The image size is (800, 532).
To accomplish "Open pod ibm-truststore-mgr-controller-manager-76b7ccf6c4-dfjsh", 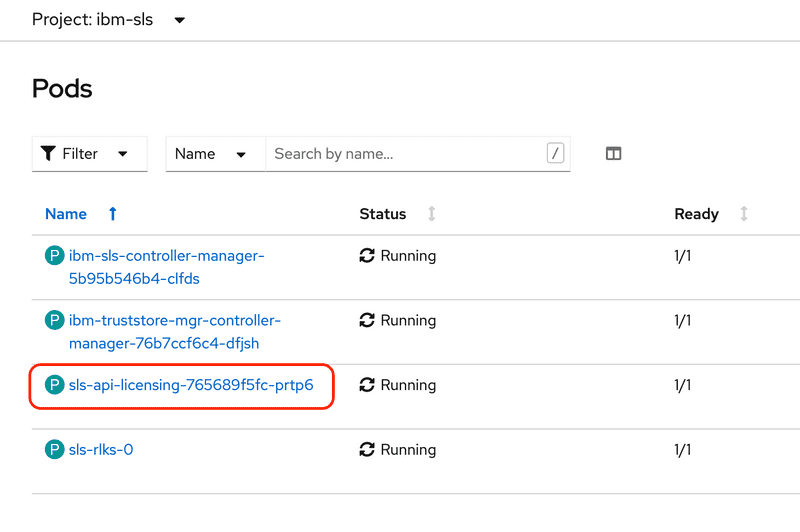I will 174,332.
